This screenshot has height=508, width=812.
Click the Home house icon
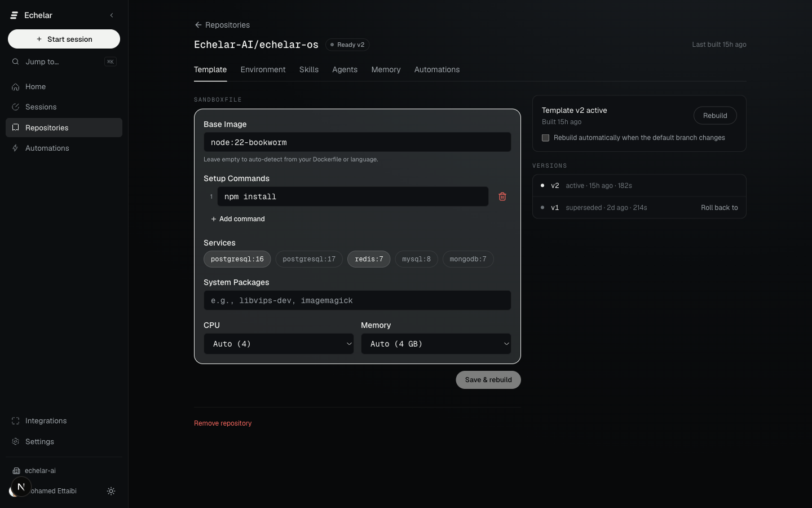(x=16, y=86)
